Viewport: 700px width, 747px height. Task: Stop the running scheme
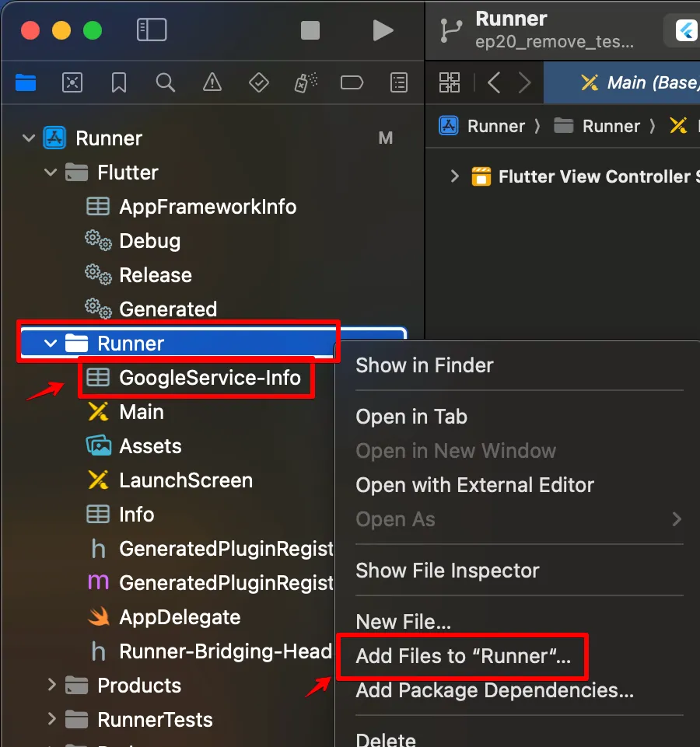point(310,30)
